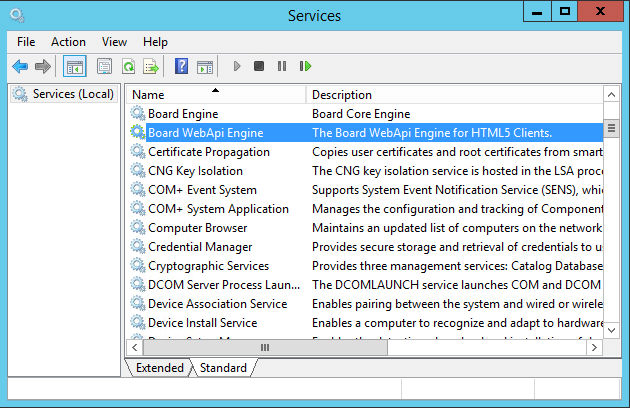Sort by the Description column header
This screenshot has width=630, height=408.
click(x=455, y=95)
